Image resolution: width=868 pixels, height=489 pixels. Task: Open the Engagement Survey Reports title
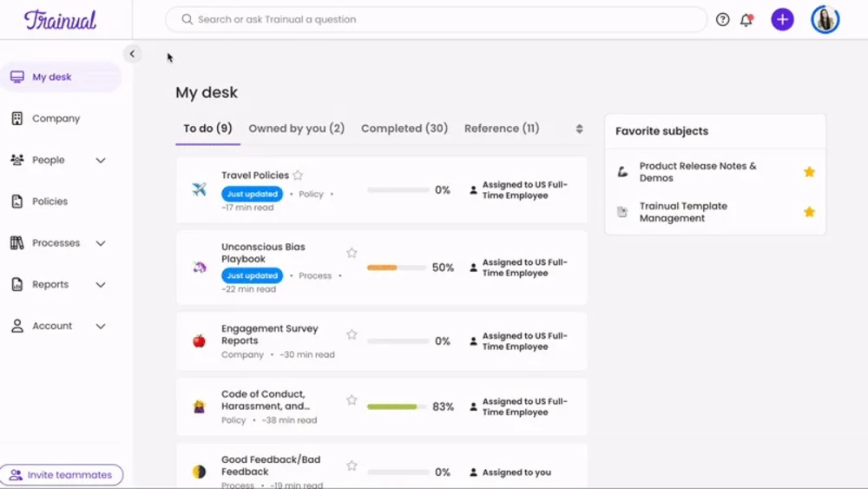[270, 334]
